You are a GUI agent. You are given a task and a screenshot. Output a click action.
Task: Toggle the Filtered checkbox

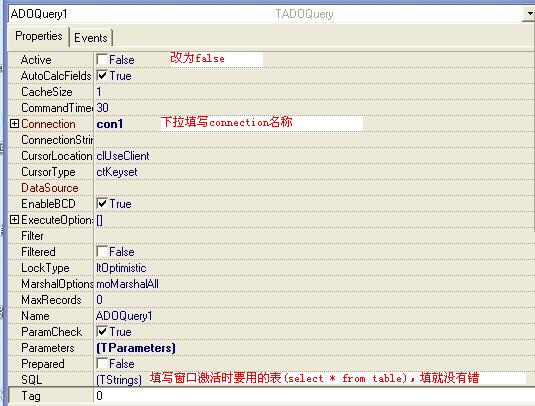click(102, 251)
